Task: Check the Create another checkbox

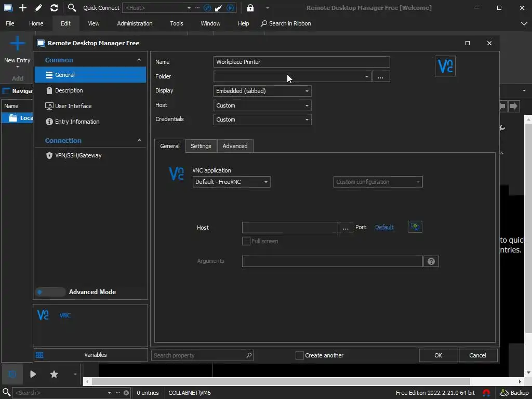Action: click(300, 355)
